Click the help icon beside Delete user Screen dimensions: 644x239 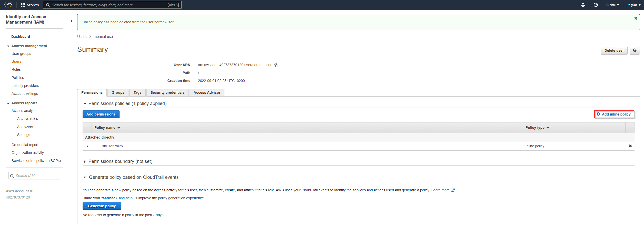pos(635,50)
